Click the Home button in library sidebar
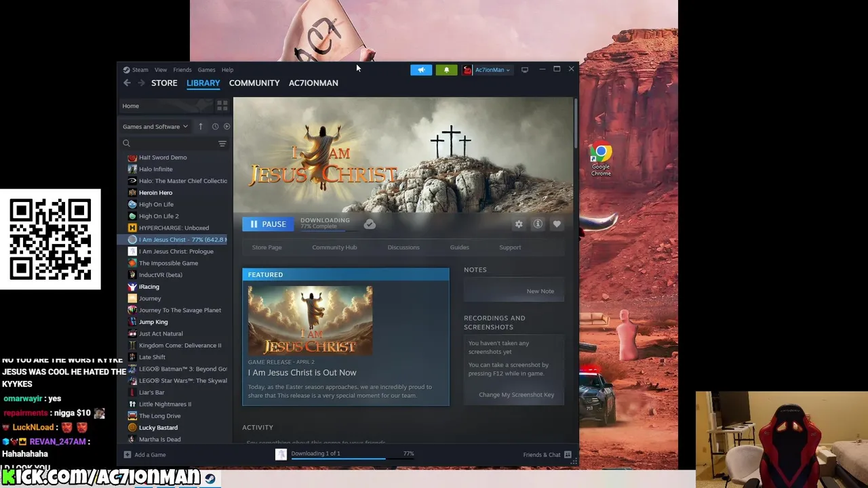This screenshot has width=868, height=488. 165,106
